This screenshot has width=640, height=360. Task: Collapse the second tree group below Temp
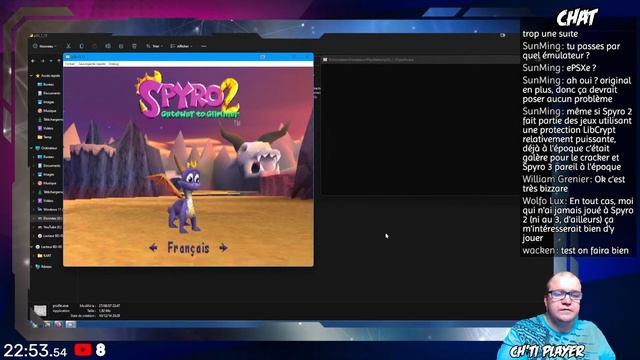31,148
